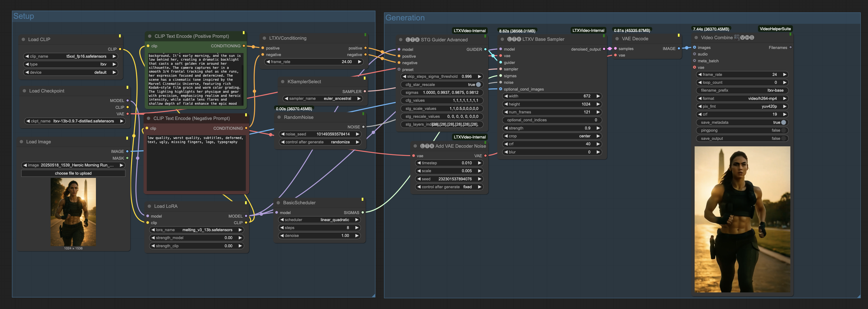Collapse the KSamplerSelect node via its dot

[282, 82]
